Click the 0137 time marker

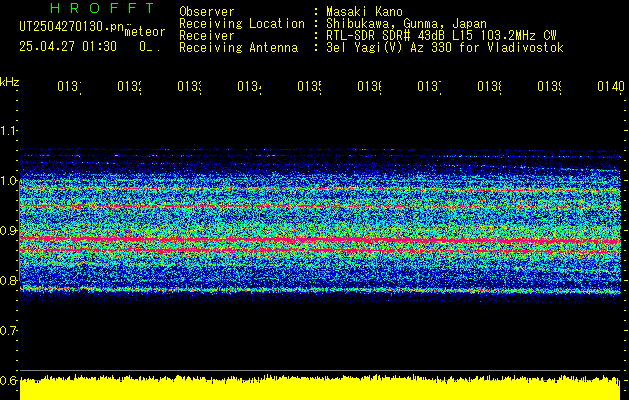[429, 86]
